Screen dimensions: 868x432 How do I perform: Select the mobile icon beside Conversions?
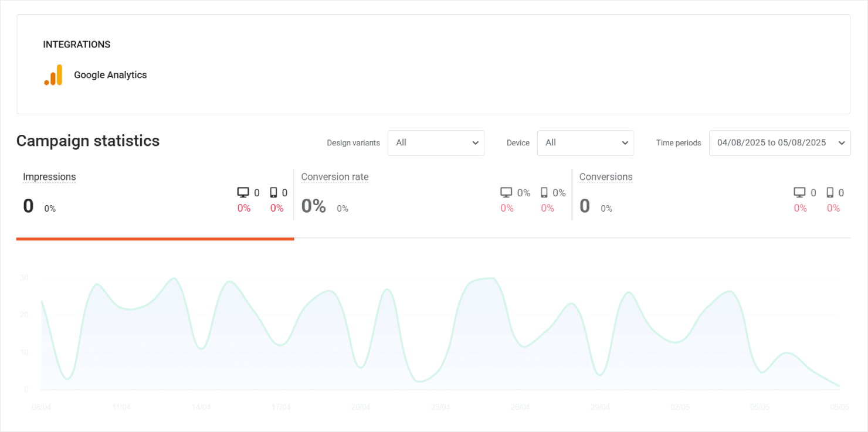830,192
